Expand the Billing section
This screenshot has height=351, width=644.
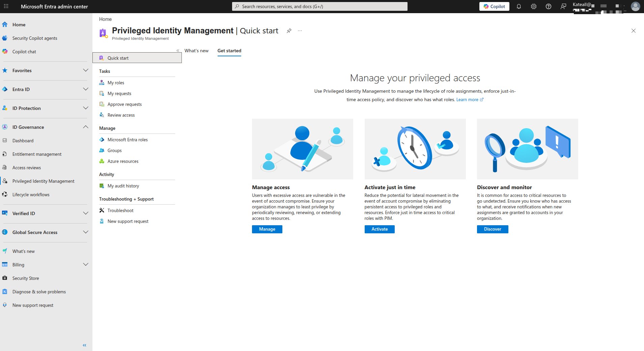click(x=86, y=265)
